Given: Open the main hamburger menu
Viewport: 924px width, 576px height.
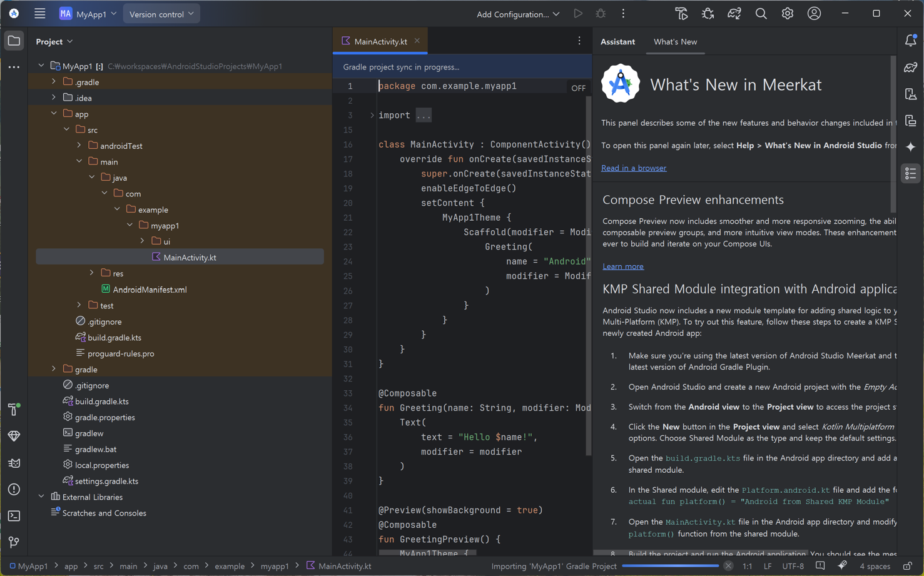Looking at the screenshot, I should coord(39,14).
